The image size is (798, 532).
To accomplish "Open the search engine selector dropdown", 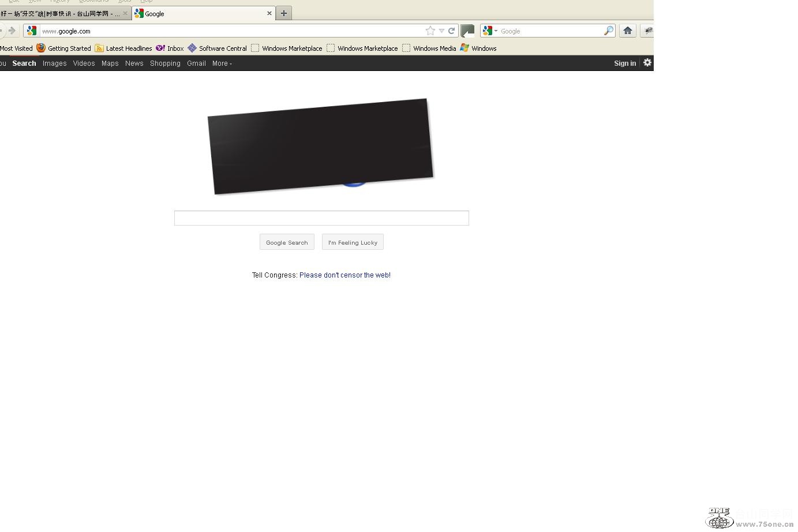I will click(490, 31).
